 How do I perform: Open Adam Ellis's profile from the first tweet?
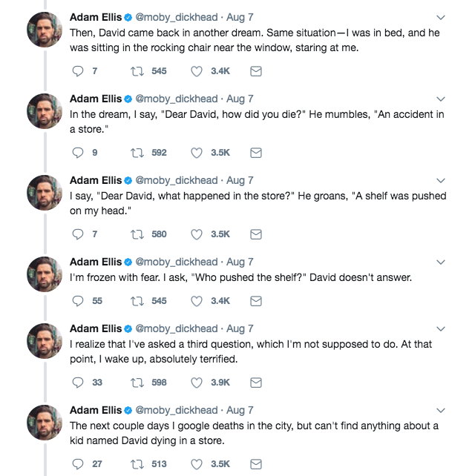tap(95, 17)
